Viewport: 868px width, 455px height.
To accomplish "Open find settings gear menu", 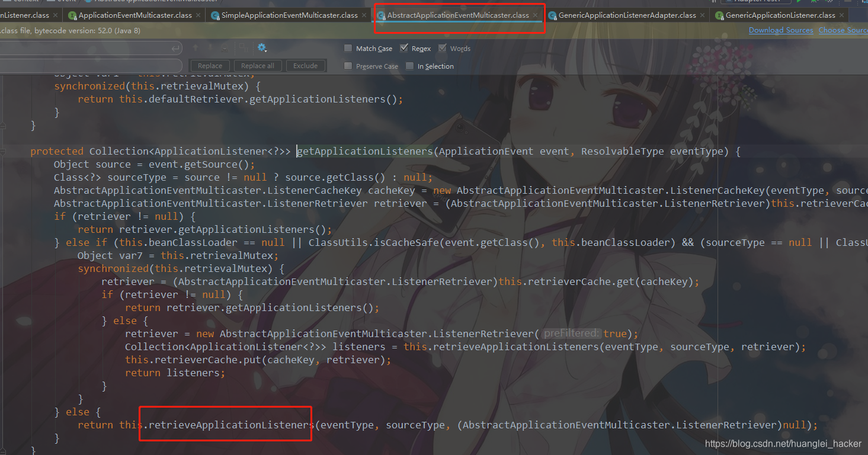I will tap(262, 48).
